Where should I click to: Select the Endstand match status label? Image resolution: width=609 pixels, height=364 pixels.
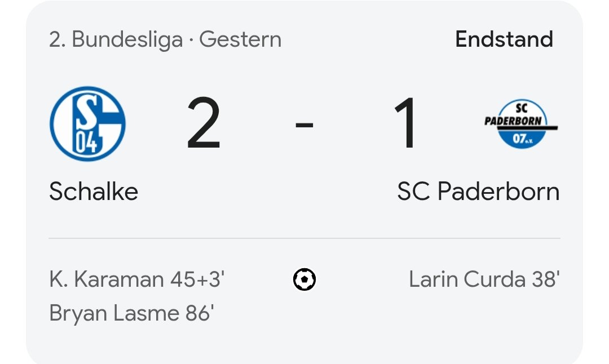(x=504, y=39)
